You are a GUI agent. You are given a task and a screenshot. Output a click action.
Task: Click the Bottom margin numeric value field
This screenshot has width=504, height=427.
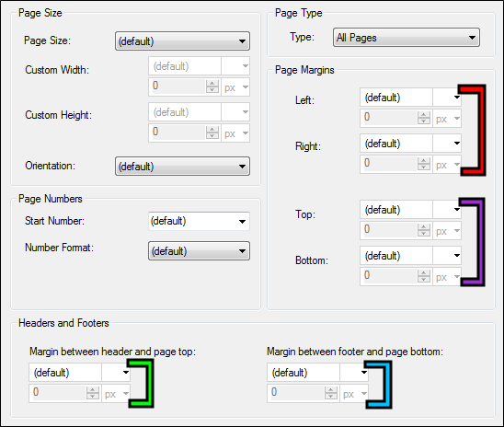coord(389,275)
